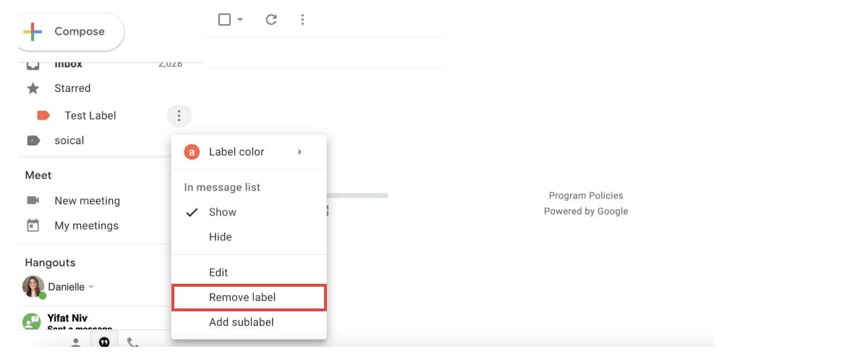Open the select dropdown arrow beside checkbox
Viewport: 868px width, 362px height.
pos(240,20)
